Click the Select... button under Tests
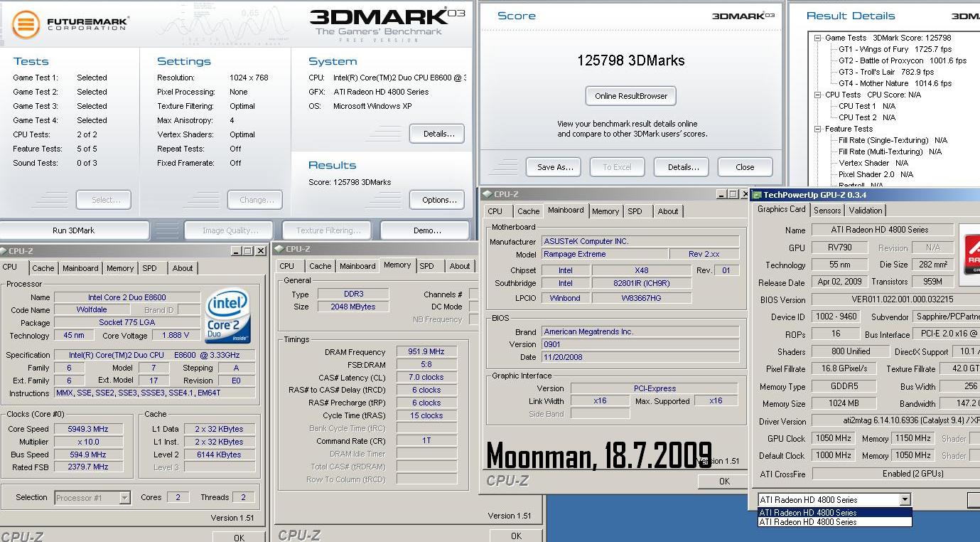This screenshot has width=980, height=542. click(x=104, y=200)
